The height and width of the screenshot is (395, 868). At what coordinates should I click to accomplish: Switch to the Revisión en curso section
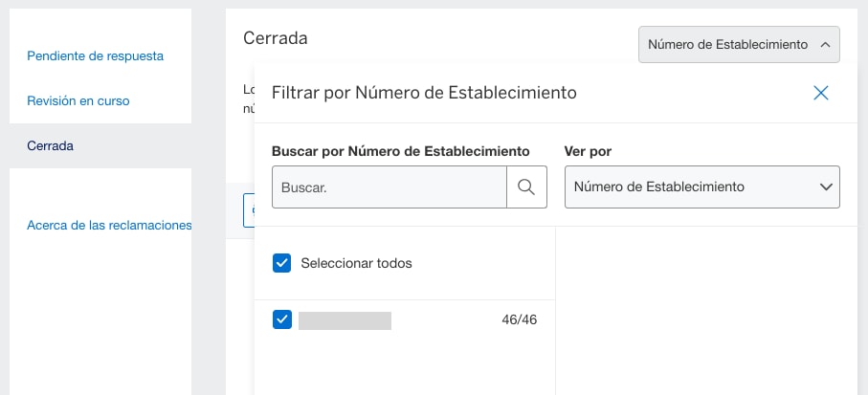point(78,100)
